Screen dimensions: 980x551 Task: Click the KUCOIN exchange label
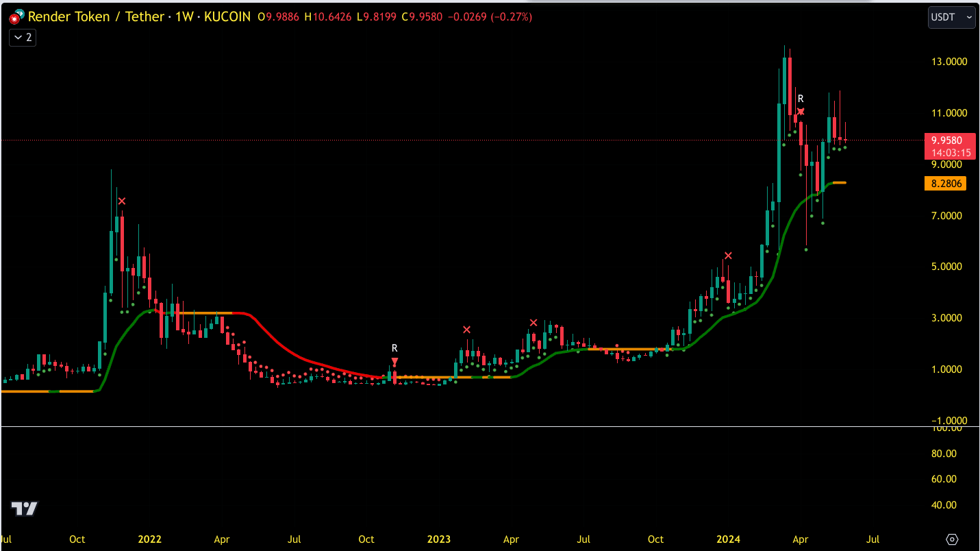[x=227, y=17]
